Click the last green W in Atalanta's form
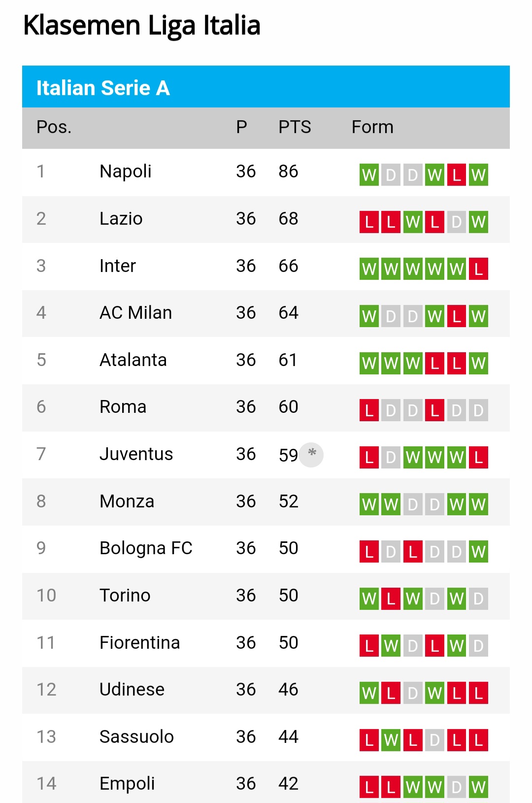Viewport: 532px width, 803px height. pos(478,363)
